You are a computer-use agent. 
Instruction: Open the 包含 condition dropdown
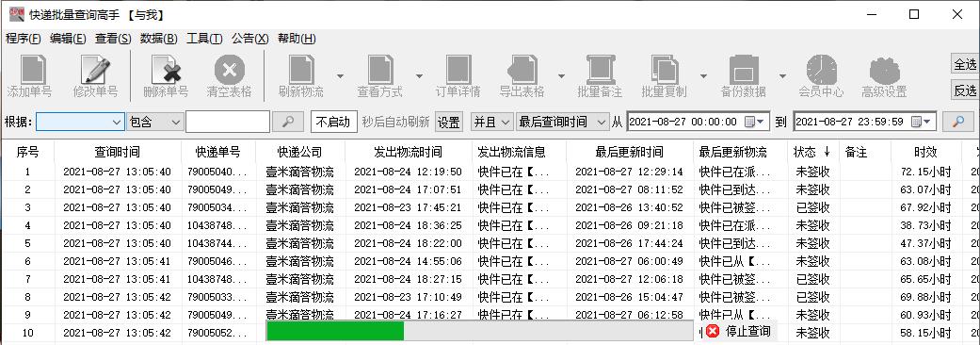coord(155,122)
